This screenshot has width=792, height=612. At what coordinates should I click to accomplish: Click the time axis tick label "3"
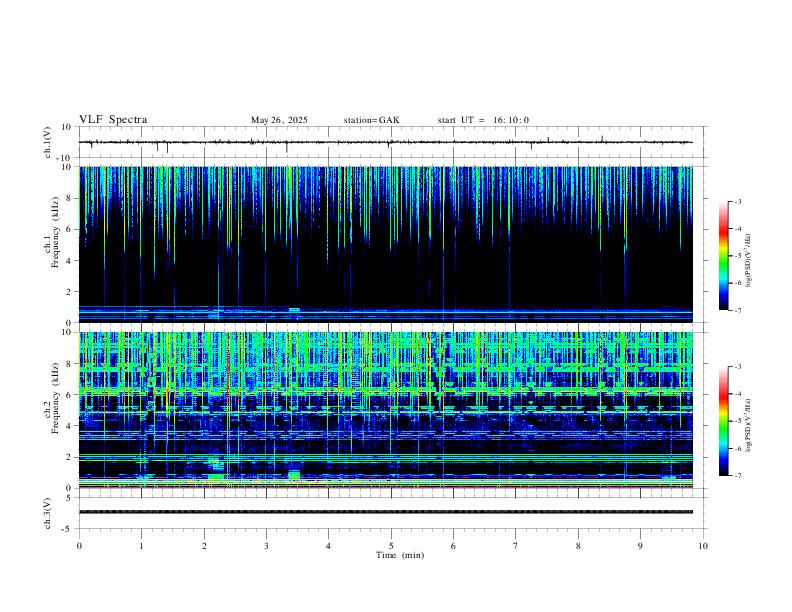tap(266, 546)
